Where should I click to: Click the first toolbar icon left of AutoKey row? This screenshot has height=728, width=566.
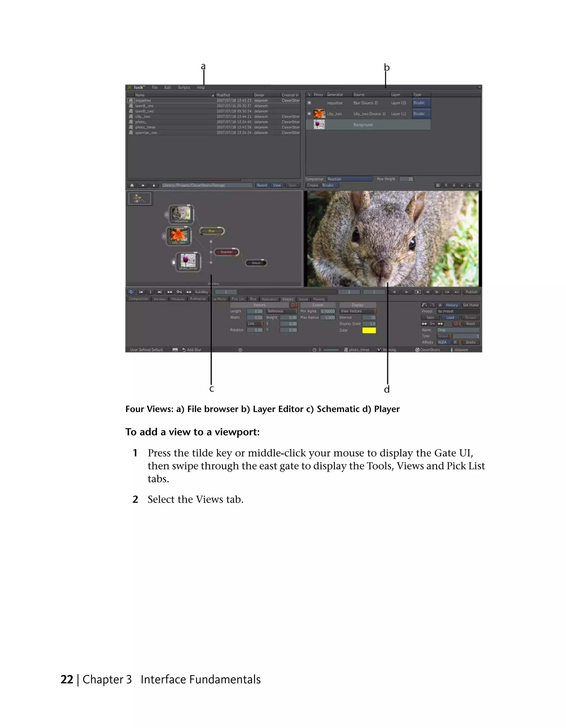[131, 292]
